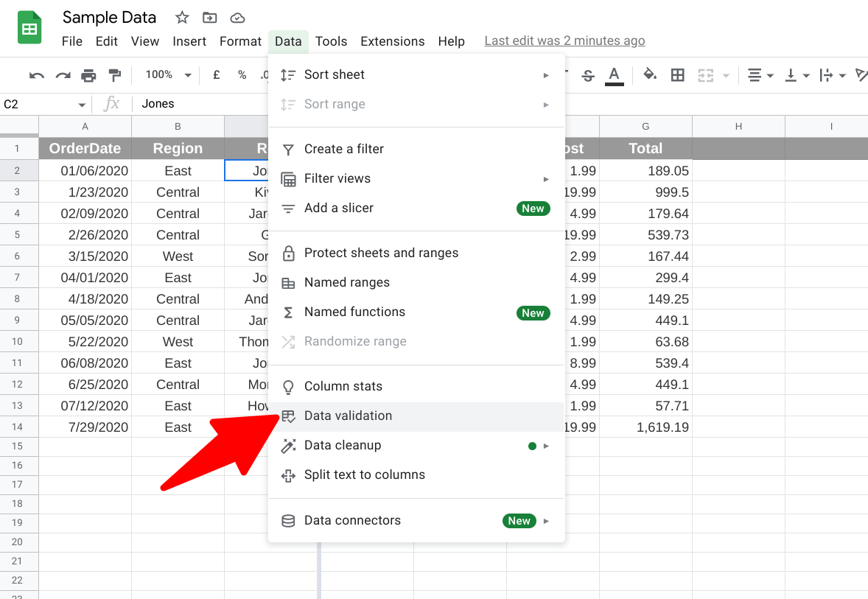Expand horizontal alignment options

[x=769, y=74]
